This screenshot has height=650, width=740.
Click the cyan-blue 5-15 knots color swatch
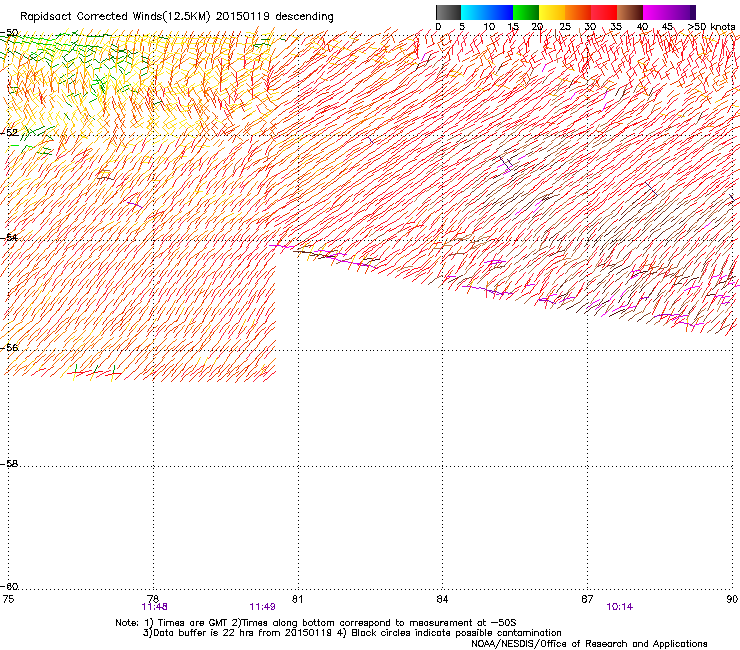487,12
